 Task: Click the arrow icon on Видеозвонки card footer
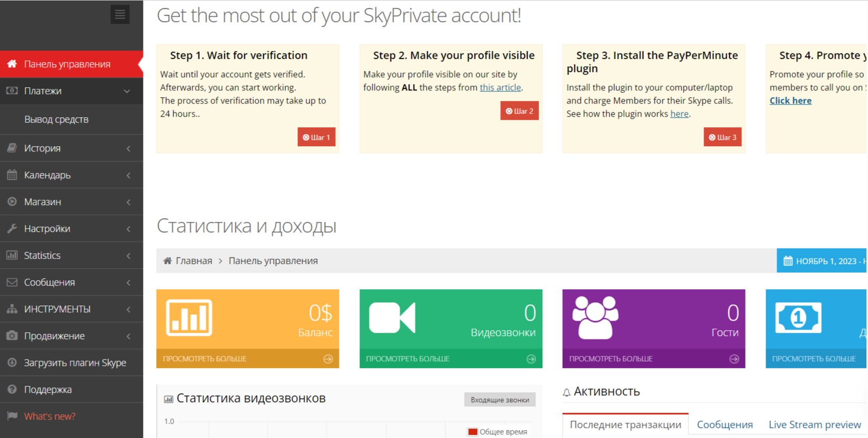(531, 359)
